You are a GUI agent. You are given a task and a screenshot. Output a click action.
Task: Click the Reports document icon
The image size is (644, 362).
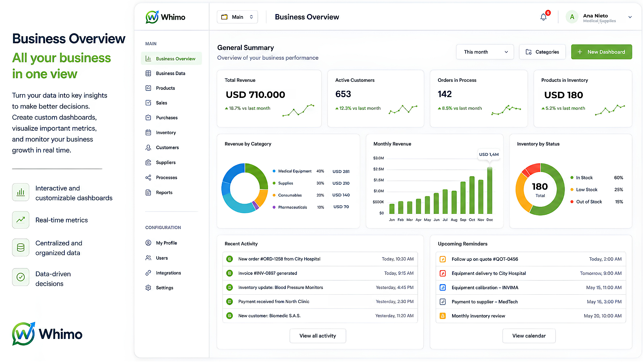[148, 192]
